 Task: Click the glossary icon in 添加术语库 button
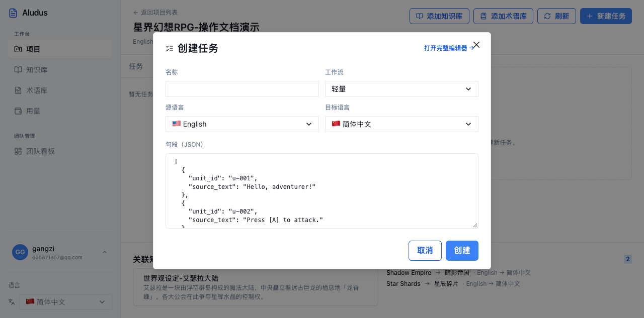(484, 16)
